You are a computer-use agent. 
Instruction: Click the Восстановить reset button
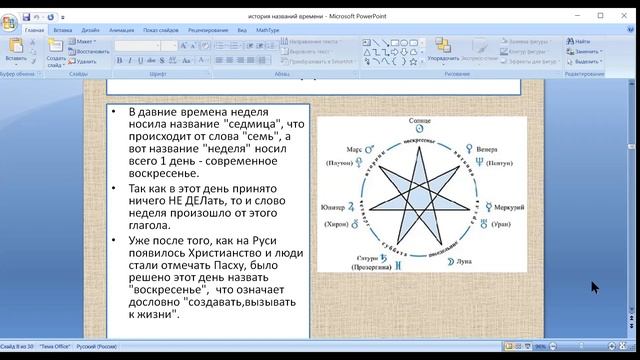(x=89, y=52)
